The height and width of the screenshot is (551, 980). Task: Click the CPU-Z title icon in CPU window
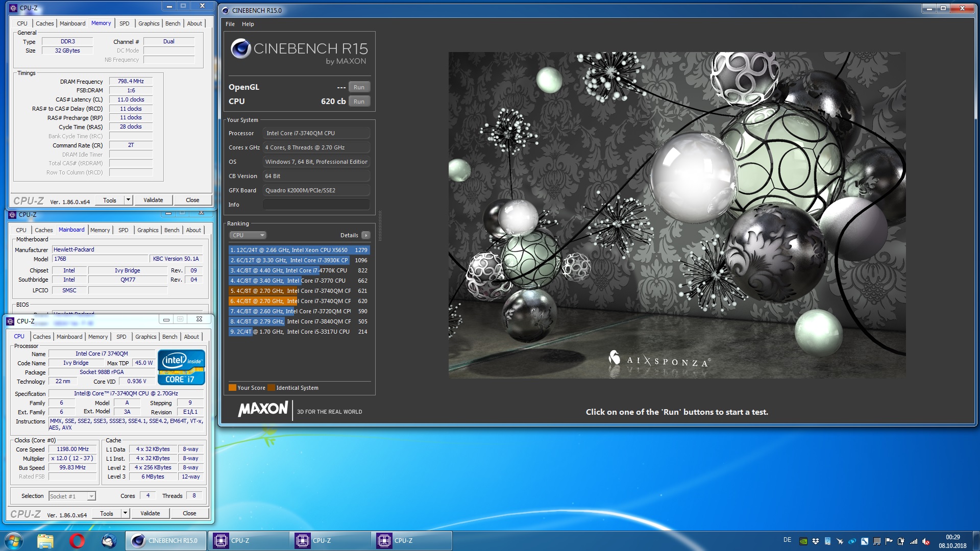coord(10,321)
